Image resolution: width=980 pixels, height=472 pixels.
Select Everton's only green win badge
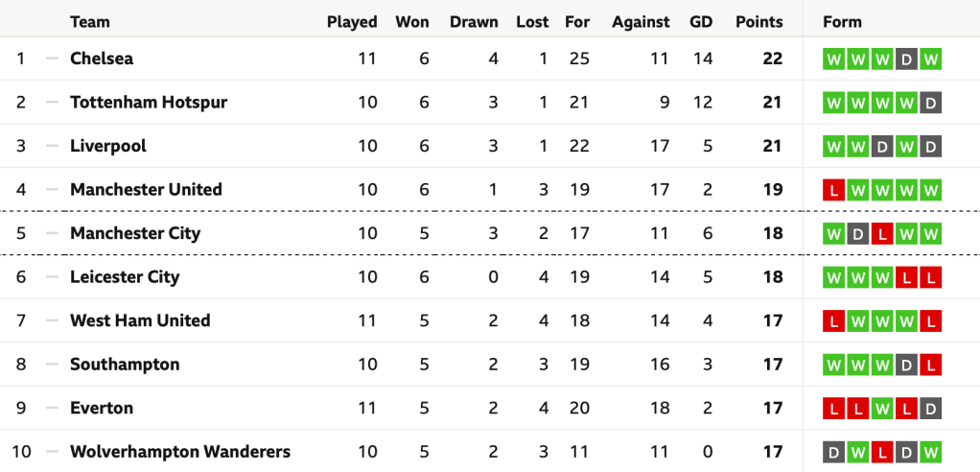click(x=882, y=409)
